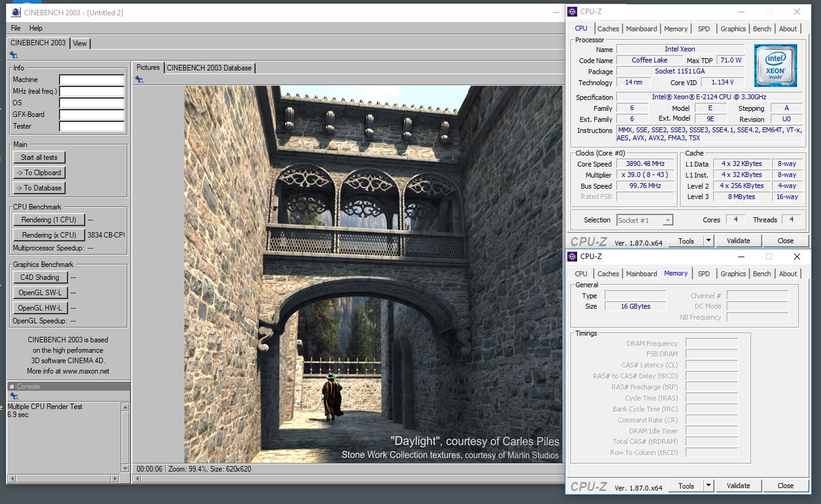Open Graphics tab in bottom CPU-Z window
Viewport: 821px width, 504px height.
click(x=733, y=274)
